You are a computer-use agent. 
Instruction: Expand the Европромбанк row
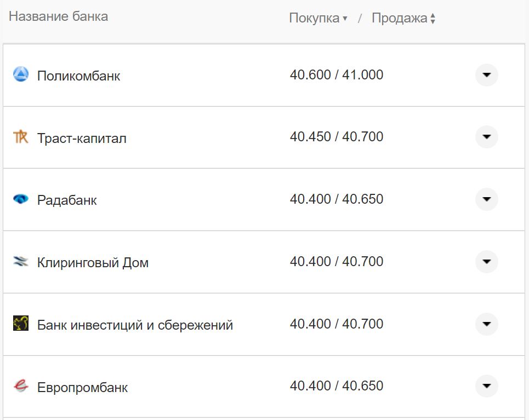486,386
